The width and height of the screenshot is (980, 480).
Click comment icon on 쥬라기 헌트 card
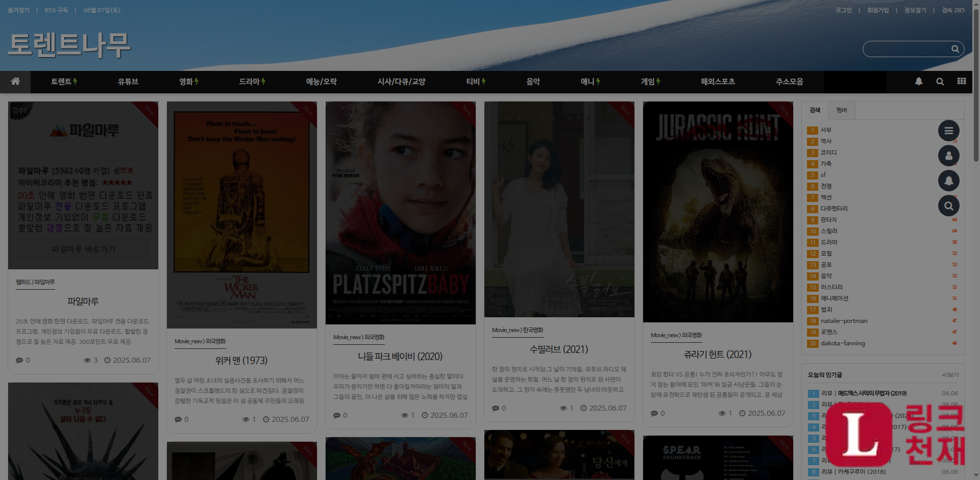[654, 414]
